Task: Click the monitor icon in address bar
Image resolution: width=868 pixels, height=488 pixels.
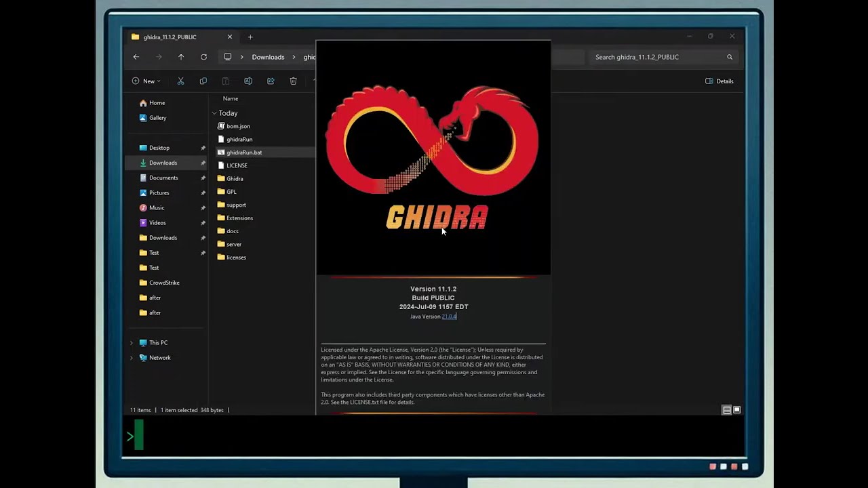Action: 227,57
